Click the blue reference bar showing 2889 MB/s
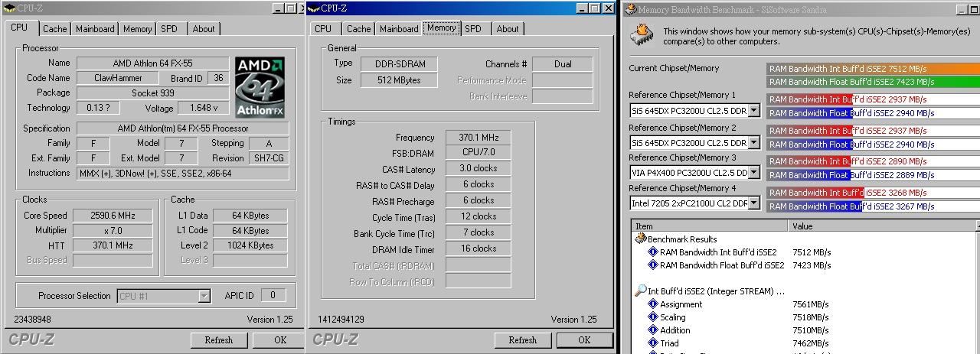The width and height of the screenshot is (980, 354). [x=810, y=175]
